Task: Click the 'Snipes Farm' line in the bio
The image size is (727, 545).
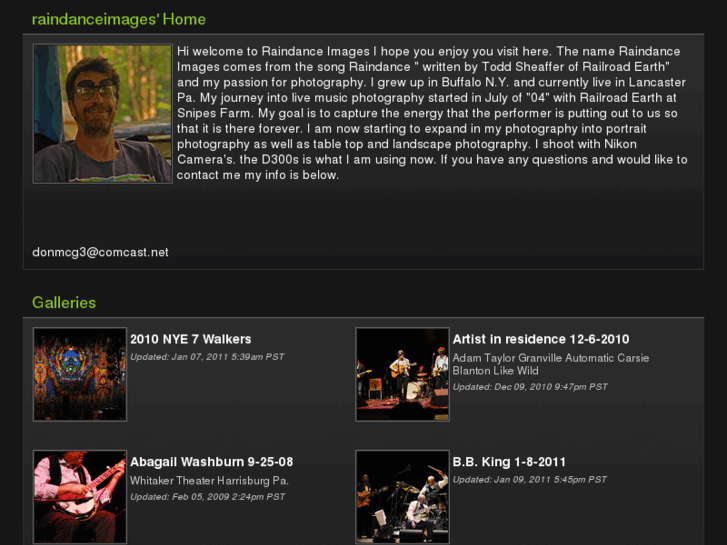Action: click(427, 113)
